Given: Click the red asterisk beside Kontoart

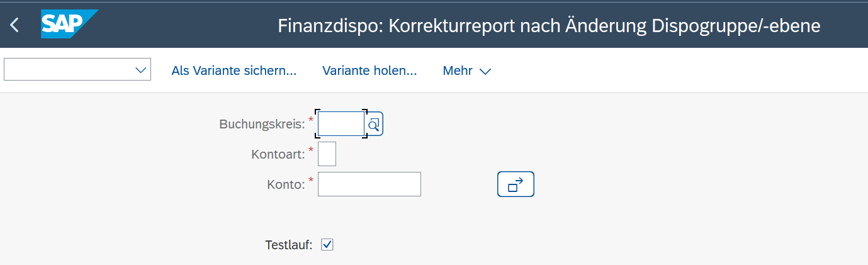Looking at the screenshot, I should [310, 150].
